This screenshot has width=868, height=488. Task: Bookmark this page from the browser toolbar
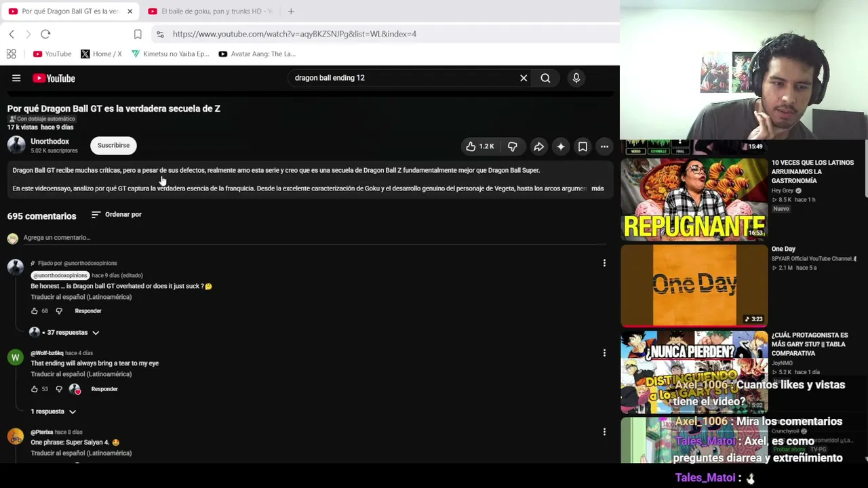pos(138,34)
